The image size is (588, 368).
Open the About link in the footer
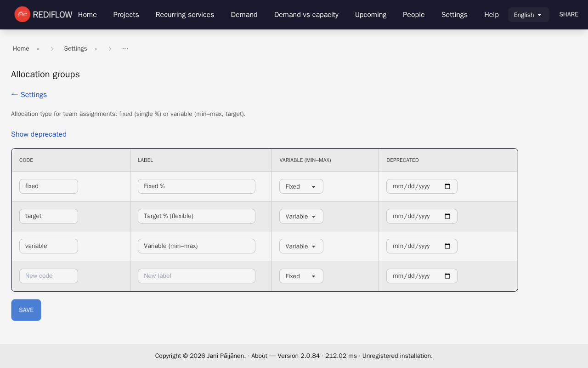(259, 356)
